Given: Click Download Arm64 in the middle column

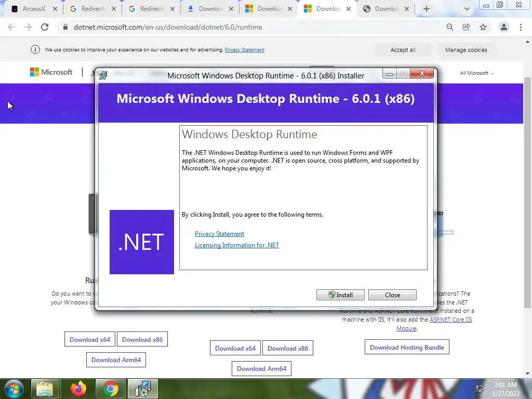Looking at the screenshot, I should [261, 368].
